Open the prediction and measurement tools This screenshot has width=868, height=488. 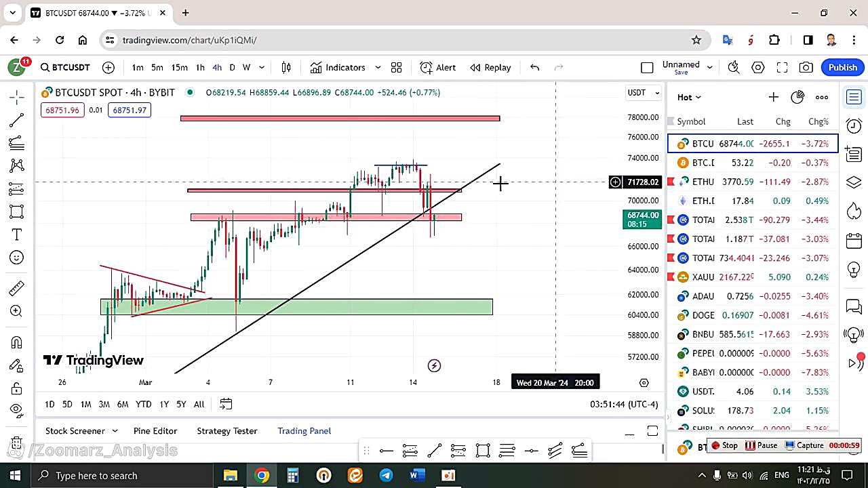point(17,188)
